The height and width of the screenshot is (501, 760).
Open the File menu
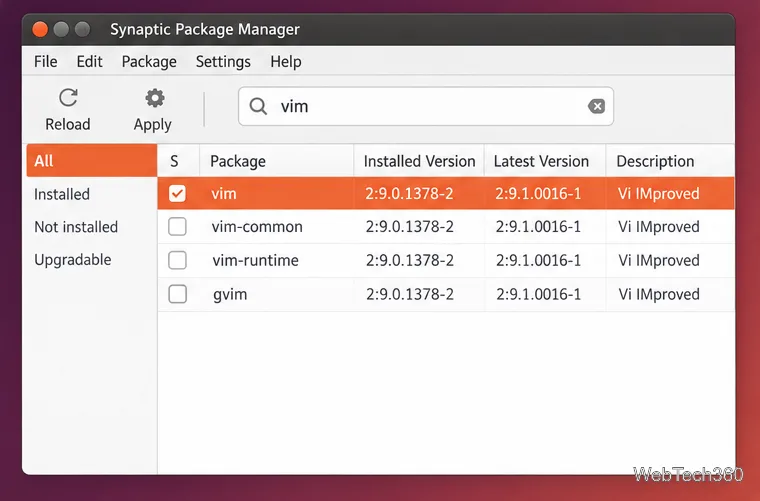46,62
